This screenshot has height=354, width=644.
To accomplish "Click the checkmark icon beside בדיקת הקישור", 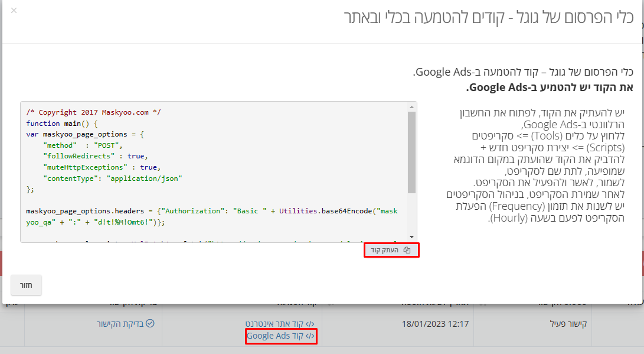I will [151, 323].
